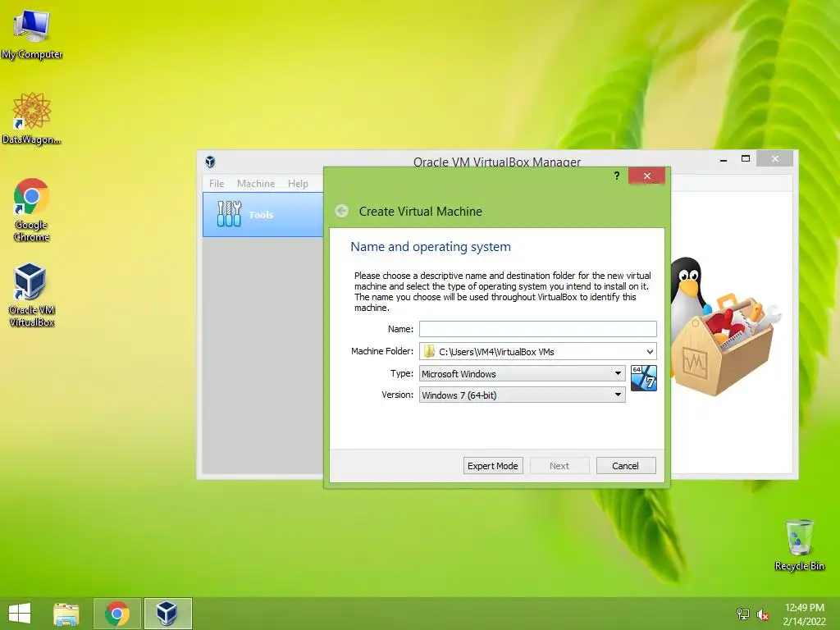
Task: Click Cancel in the Create Virtual Machine dialog
Action: pyautogui.click(x=626, y=466)
